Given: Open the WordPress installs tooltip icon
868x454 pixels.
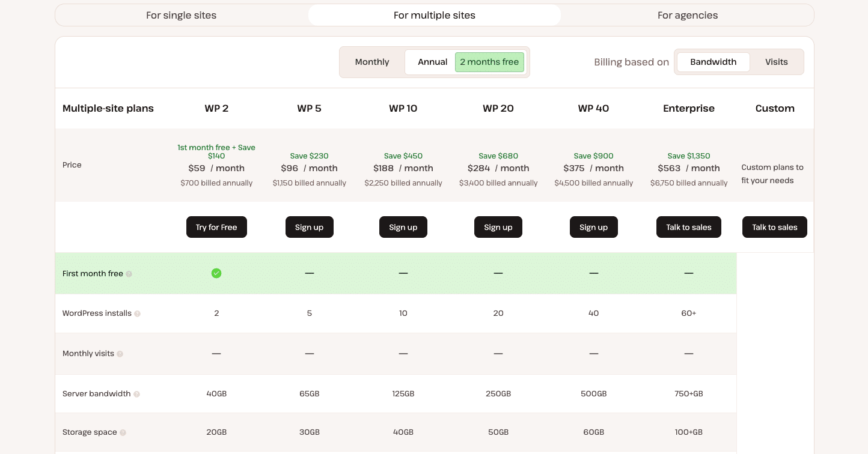Looking at the screenshot, I should pos(138,313).
